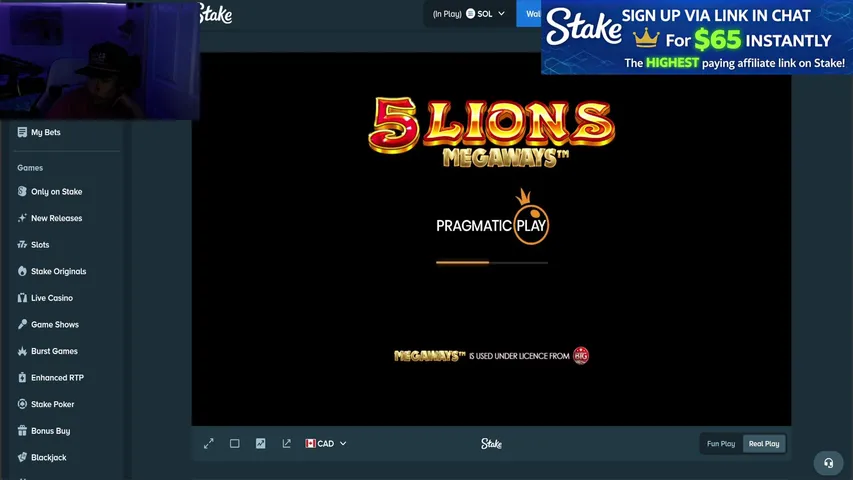Click the SOL coin icon
Image resolution: width=853 pixels, height=480 pixels.
click(471, 14)
